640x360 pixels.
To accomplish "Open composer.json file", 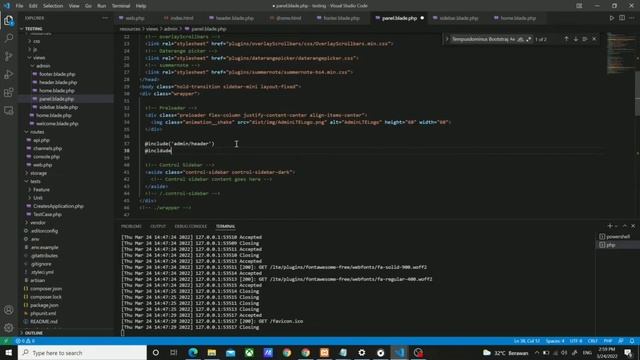I will tap(45, 289).
